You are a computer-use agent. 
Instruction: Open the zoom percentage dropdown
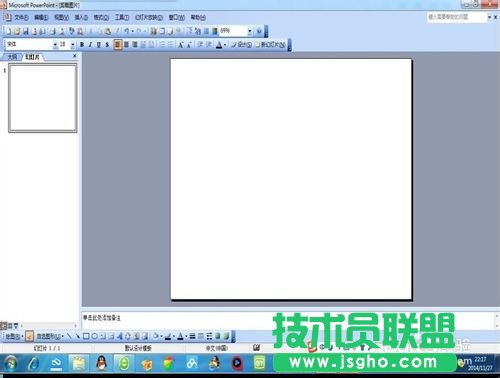pos(250,31)
